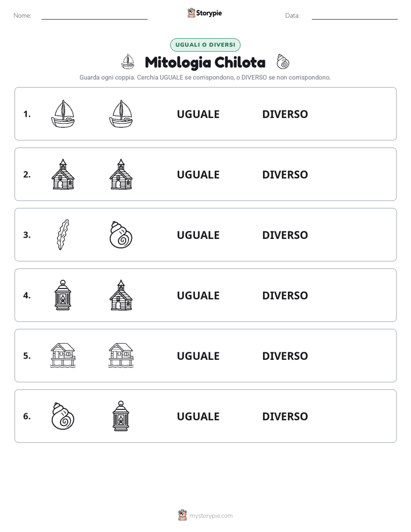Screen dimensions: 411x532
Task: Choose UGUALE for row 5
Action: (198, 356)
